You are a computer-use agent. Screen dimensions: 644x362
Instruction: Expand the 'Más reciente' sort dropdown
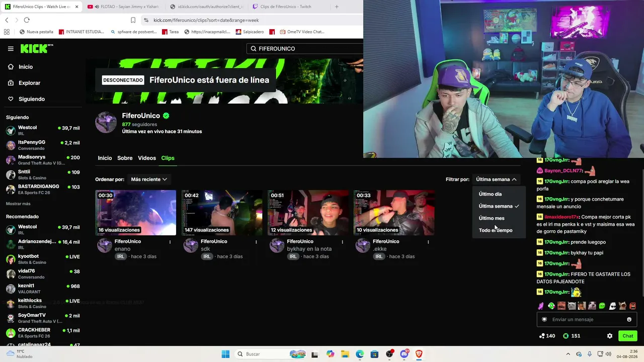point(149,179)
